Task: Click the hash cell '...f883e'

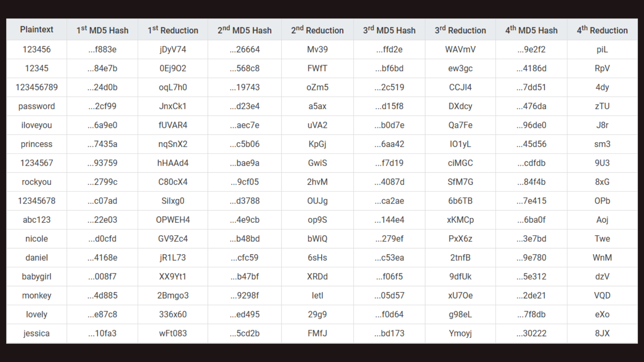Action: (x=102, y=50)
